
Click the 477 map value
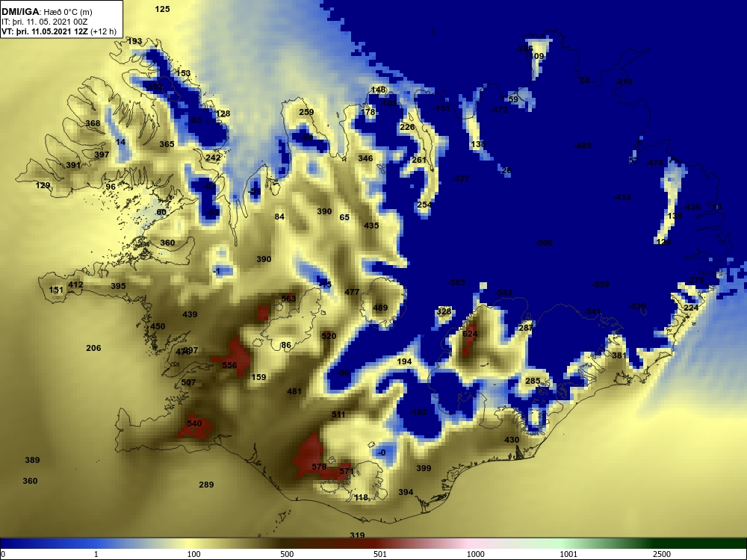point(352,292)
